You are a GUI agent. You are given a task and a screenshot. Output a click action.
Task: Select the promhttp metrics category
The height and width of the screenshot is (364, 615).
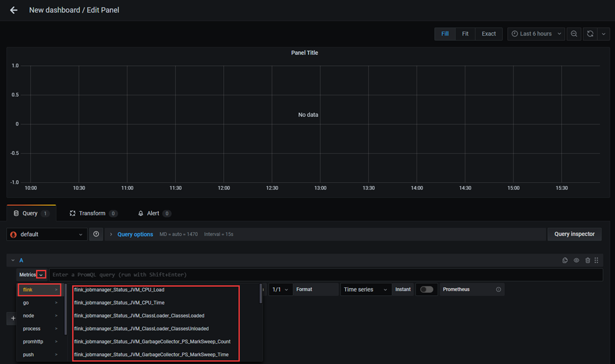click(x=39, y=342)
